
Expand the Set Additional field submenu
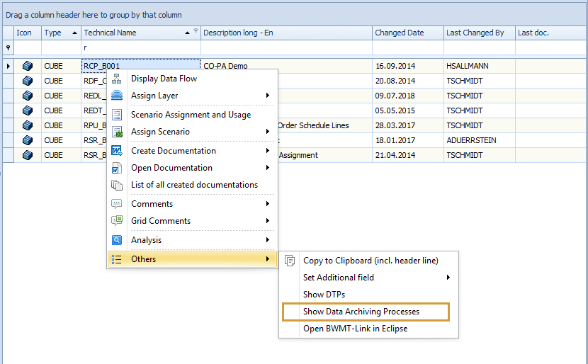coord(448,278)
